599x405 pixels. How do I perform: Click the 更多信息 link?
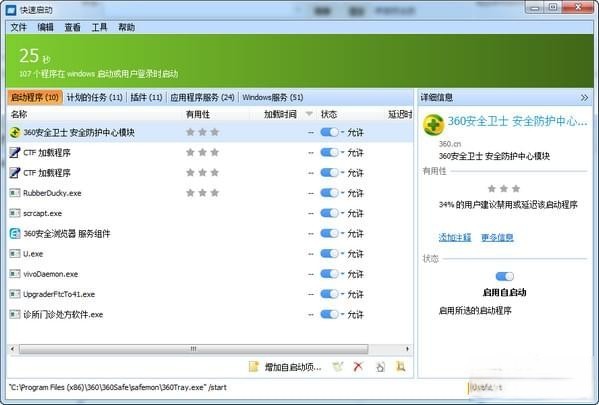pyautogui.click(x=497, y=237)
